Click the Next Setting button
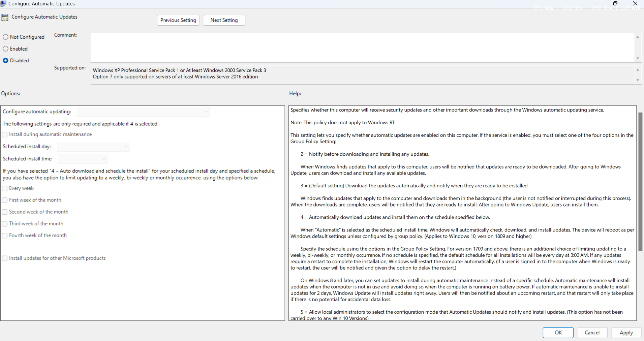 coord(224,20)
